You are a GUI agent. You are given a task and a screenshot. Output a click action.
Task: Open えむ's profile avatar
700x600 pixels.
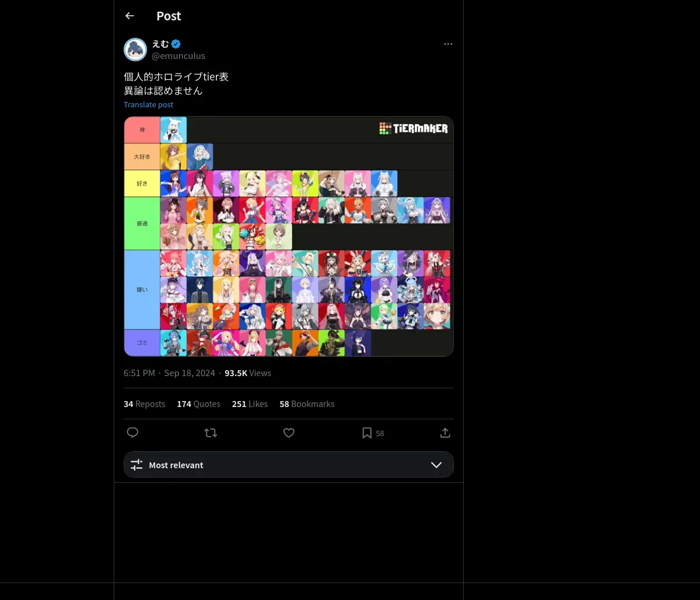click(x=135, y=50)
